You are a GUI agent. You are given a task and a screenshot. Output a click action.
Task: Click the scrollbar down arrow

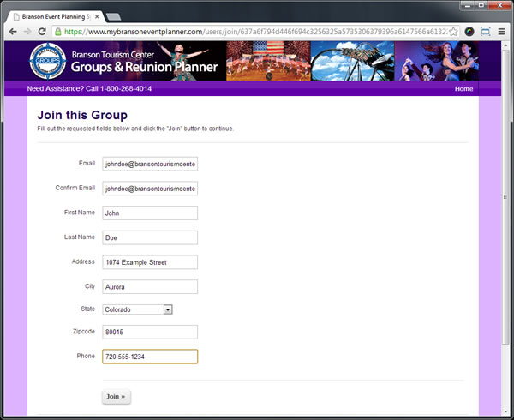505,411
